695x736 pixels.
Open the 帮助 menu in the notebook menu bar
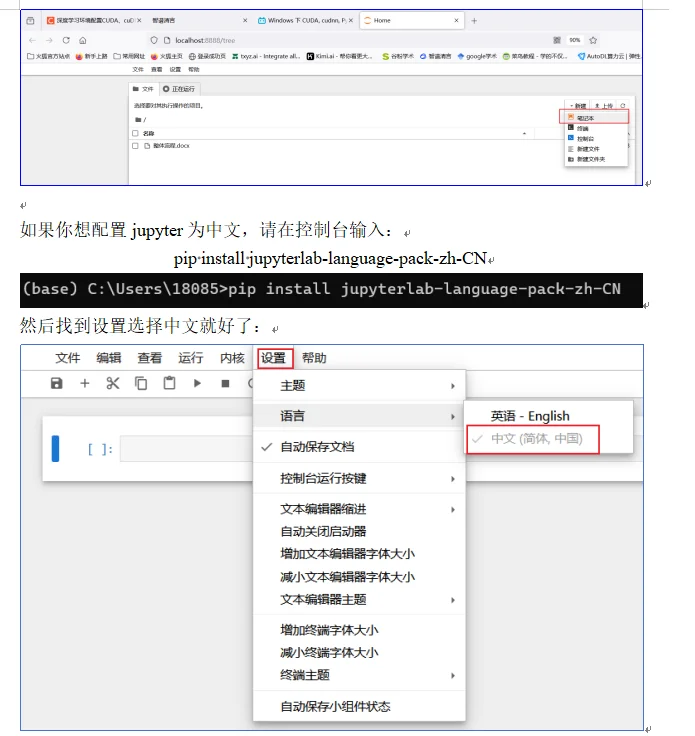tap(314, 358)
